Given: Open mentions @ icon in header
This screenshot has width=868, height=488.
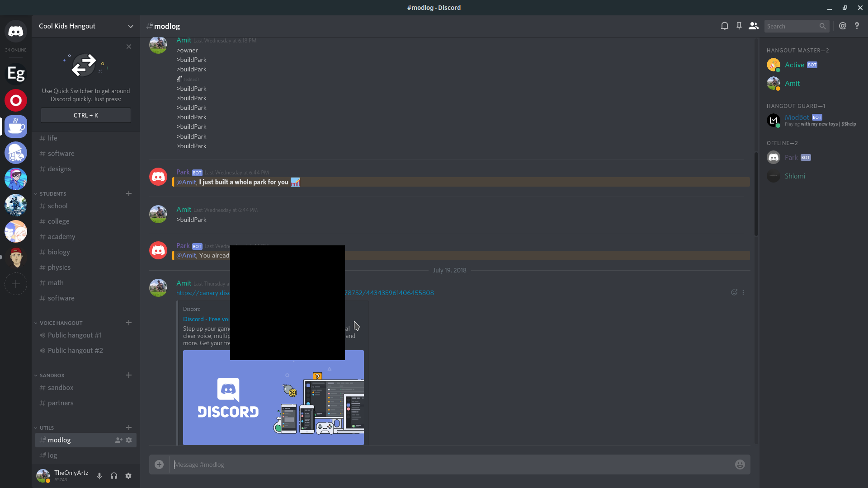Looking at the screenshot, I should [843, 26].
